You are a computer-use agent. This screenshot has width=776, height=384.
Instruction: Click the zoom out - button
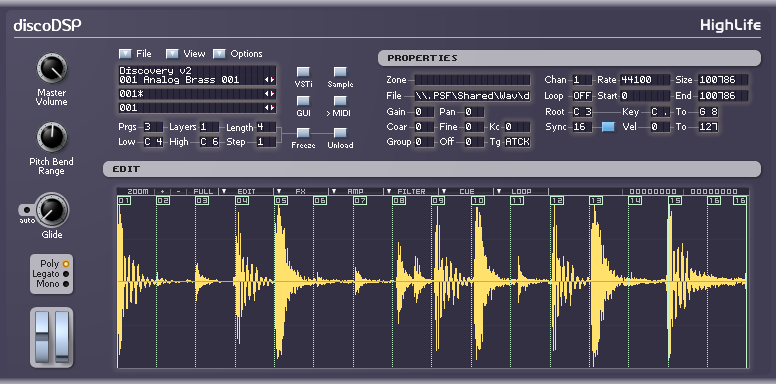(178, 191)
